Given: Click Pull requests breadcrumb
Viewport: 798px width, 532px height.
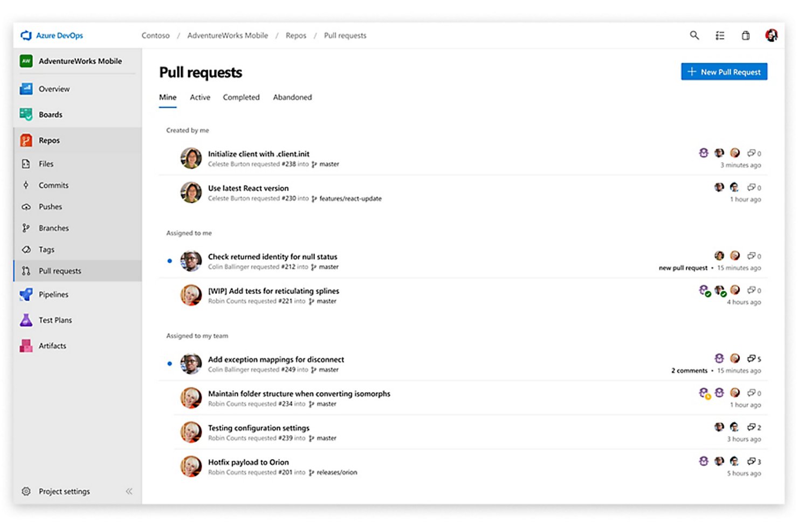Looking at the screenshot, I should (x=345, y=36).
